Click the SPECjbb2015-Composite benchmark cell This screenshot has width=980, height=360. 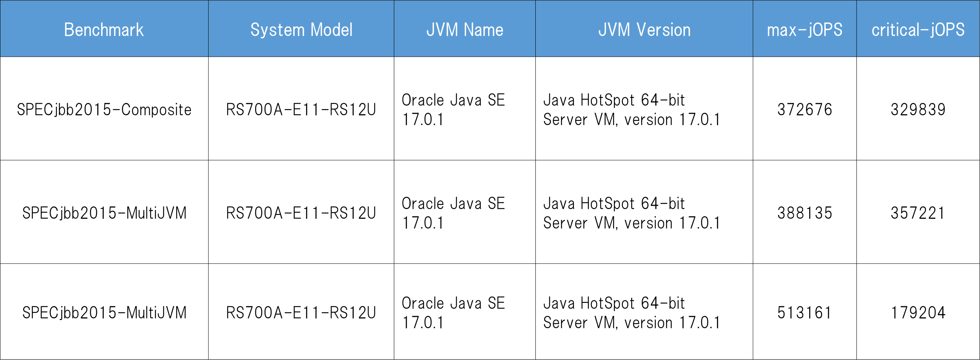pyautogui.click(x=104, y=110)
